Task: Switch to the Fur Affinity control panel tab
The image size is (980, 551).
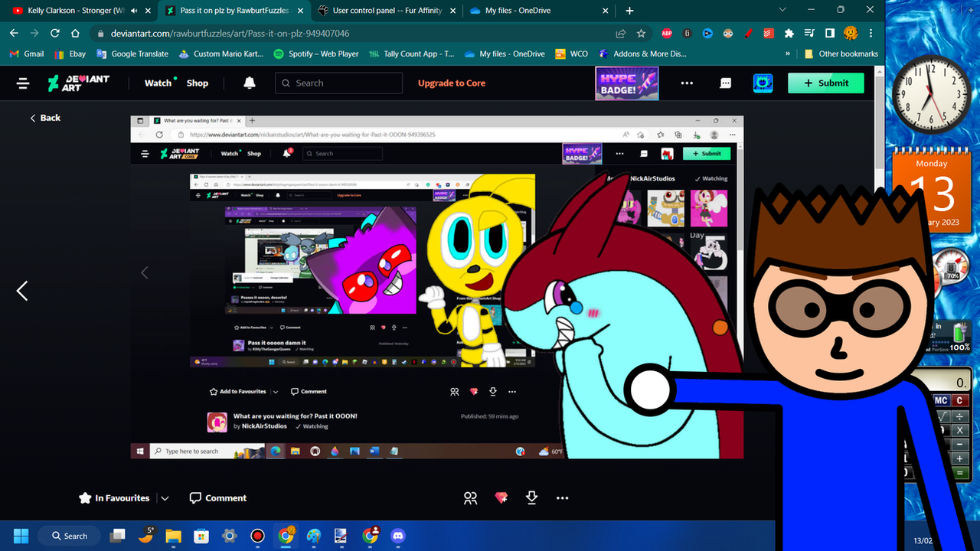Action: tap(387, 11)
